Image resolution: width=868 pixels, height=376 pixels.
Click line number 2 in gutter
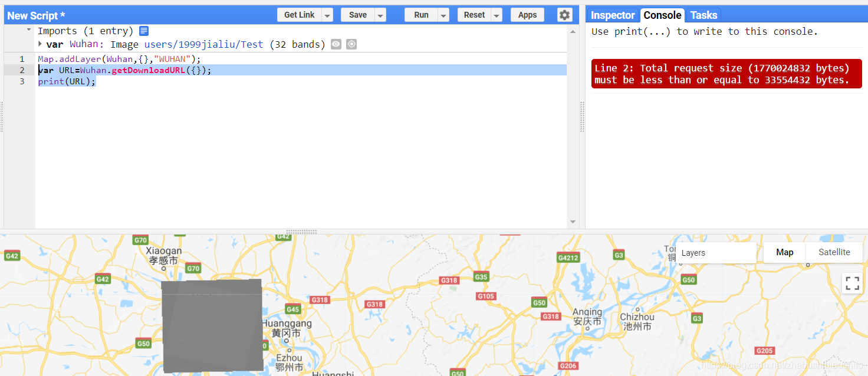coord(22,70)
